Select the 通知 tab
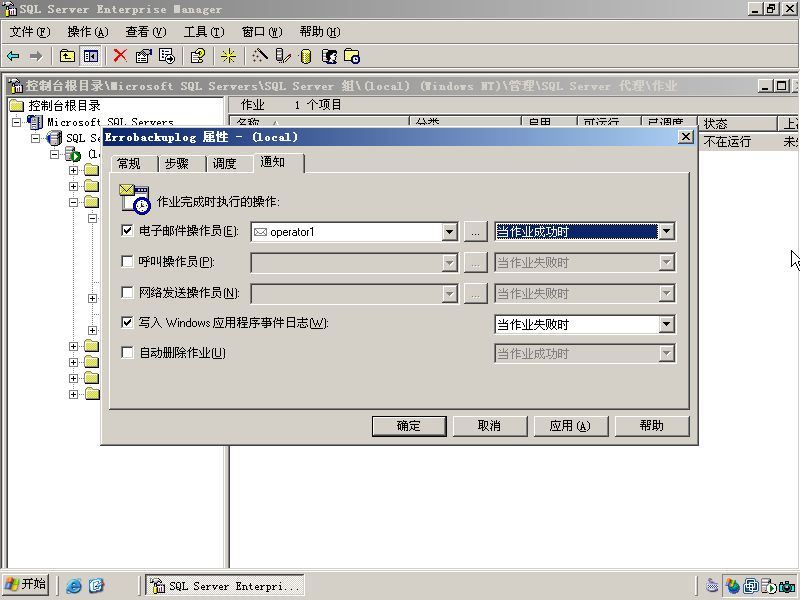The width and height of the screenshot is (800, 600). coord(279,162)
